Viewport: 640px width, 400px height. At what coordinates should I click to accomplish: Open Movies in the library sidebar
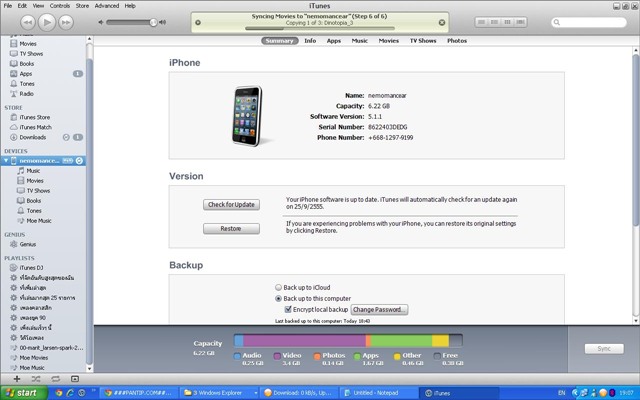pyautogui.click(x=28, y=44)
